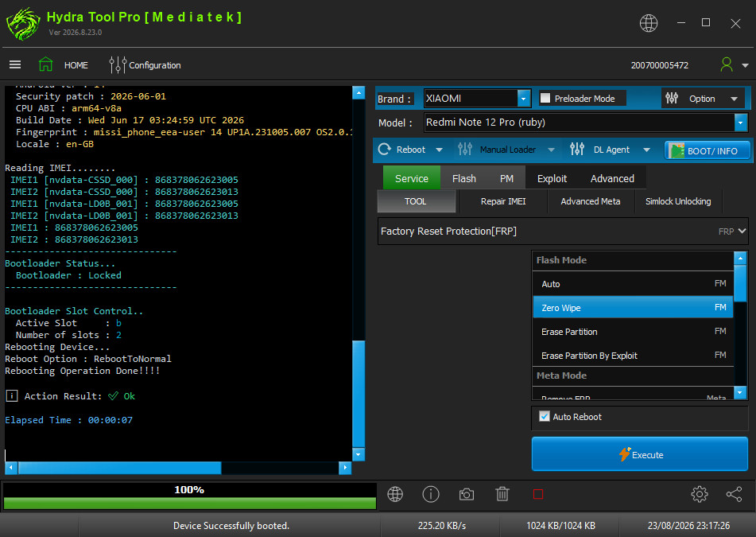Click mode list scroll up arrow
Screen dimensions: 756x537
click(x=740, y=258)
